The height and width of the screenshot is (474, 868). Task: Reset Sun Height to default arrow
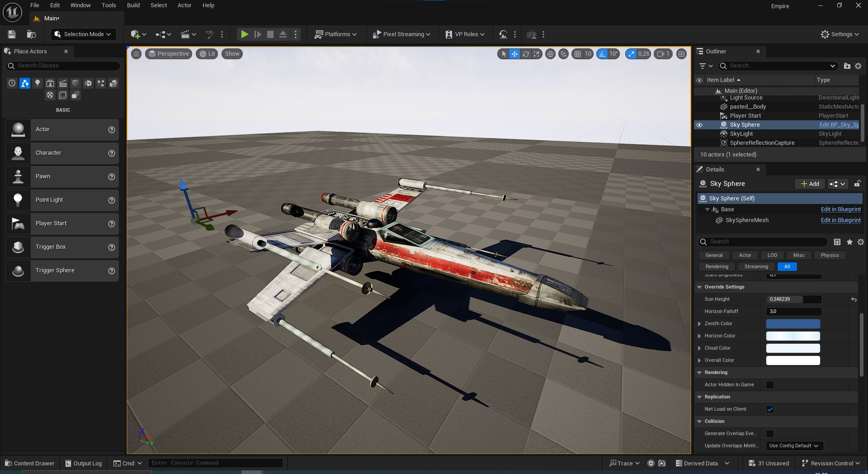[854, 299]
